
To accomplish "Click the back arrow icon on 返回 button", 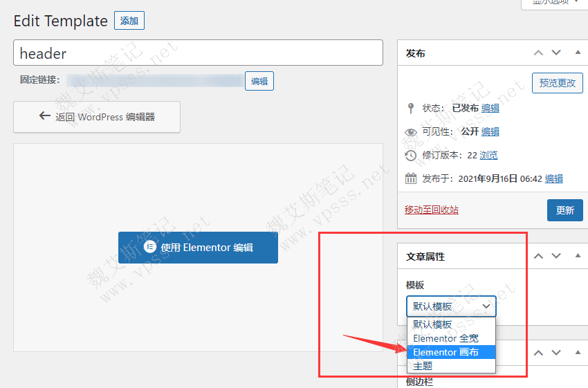I will (x=45, y=116).
